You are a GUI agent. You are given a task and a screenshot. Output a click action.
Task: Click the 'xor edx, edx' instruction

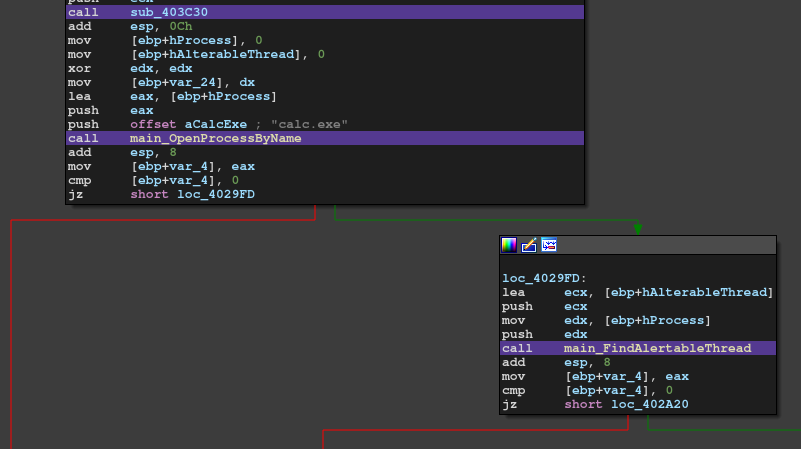(130, 68)
